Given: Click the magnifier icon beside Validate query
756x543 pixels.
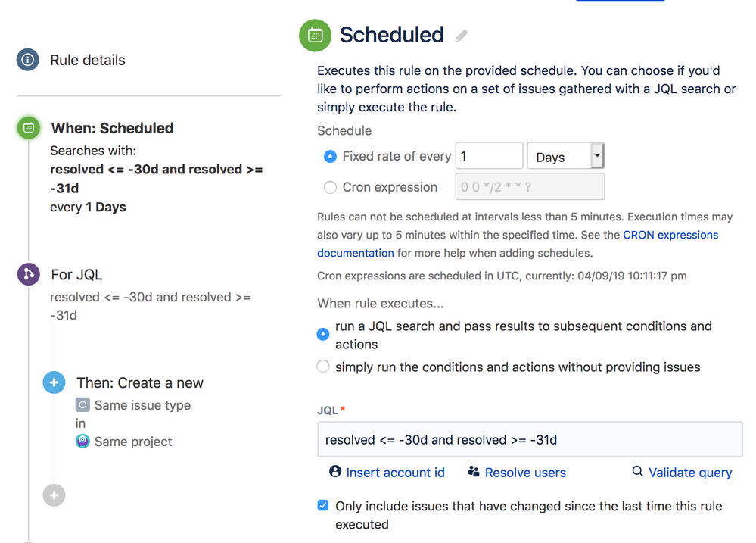Looking at the screenshot, I should (636, 472).
